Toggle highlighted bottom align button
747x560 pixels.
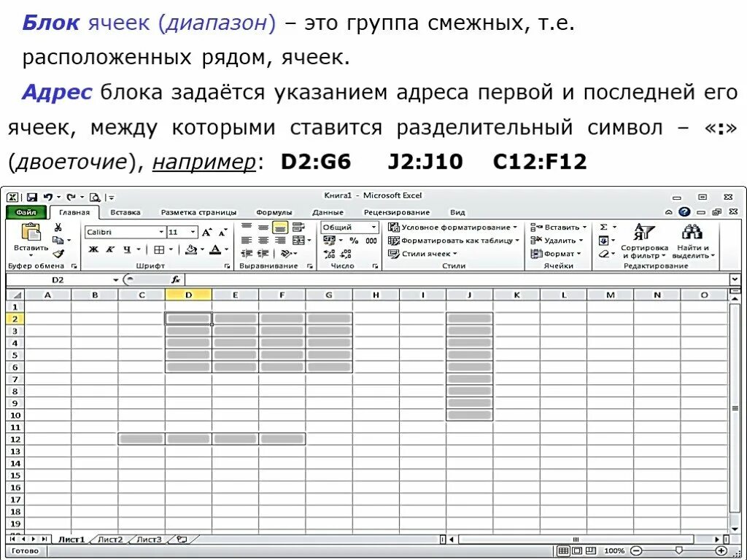280,227
